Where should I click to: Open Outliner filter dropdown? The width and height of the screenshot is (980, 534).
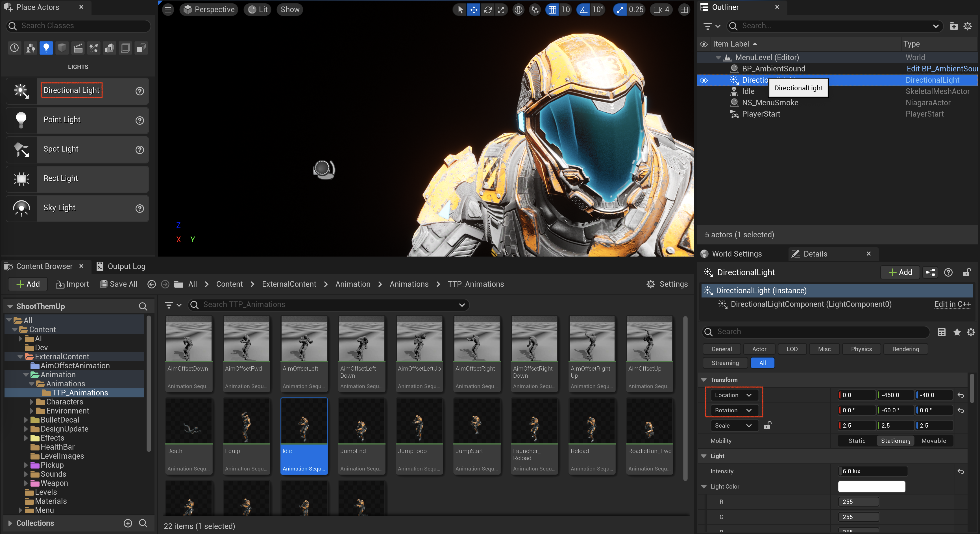[711, 26]
